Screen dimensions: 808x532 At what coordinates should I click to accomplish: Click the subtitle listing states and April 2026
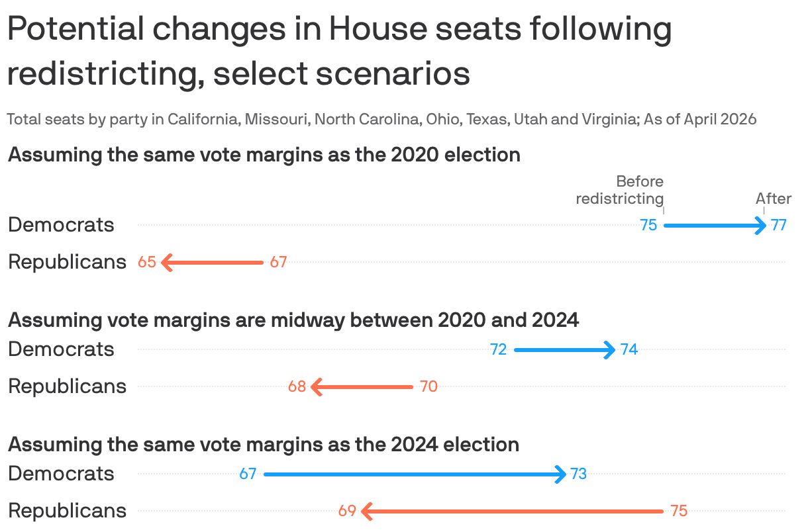[381, 120]
